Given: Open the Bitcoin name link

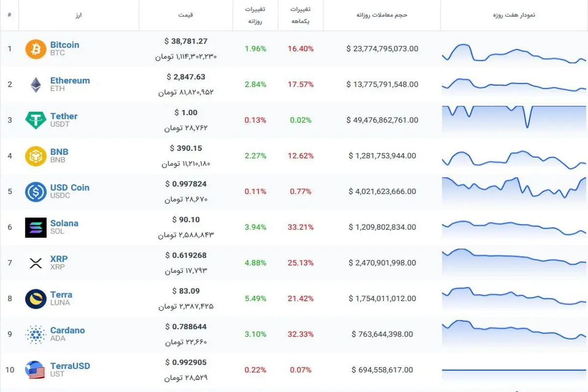Looking at the screenshot, I should coord(65,45).
